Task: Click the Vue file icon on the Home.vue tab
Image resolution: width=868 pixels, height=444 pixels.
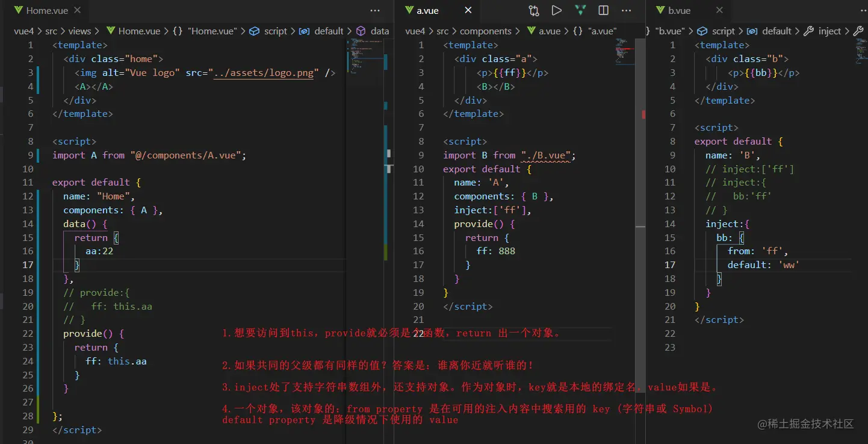Action: point(18,10)
